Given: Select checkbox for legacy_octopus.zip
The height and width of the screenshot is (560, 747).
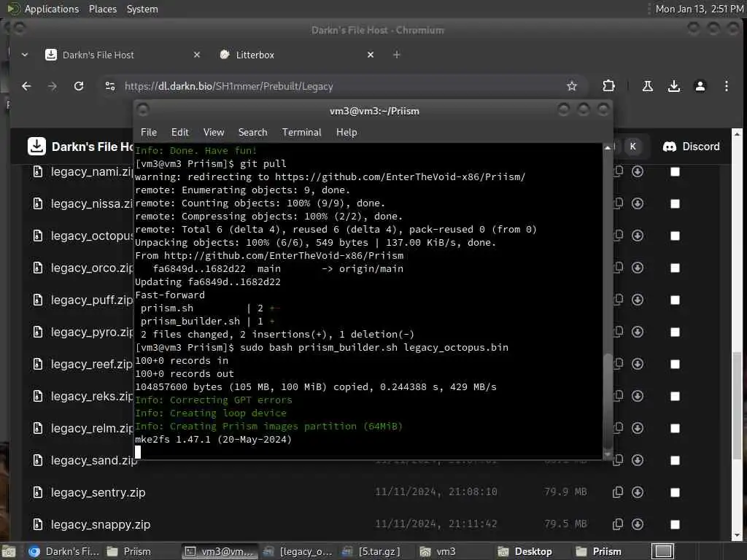Looking at the screenshot, I should [x=675, y=236].
